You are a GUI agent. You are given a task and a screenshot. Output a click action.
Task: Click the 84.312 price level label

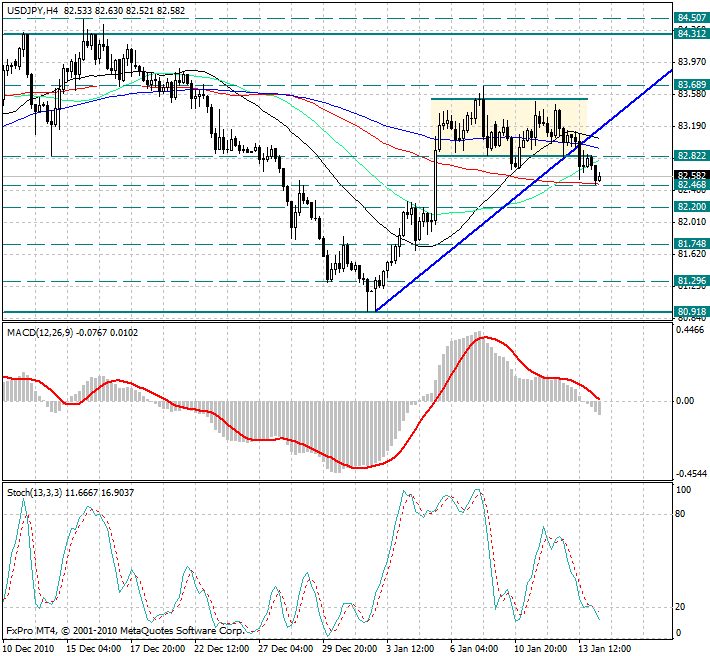(x=691, y=34)
